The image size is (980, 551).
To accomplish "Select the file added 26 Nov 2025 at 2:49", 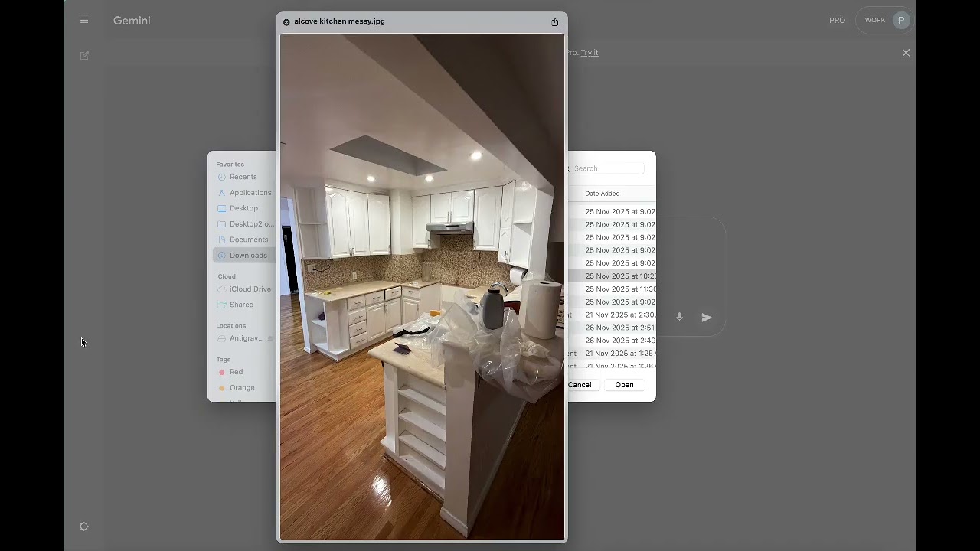I will tap(612, 341).
